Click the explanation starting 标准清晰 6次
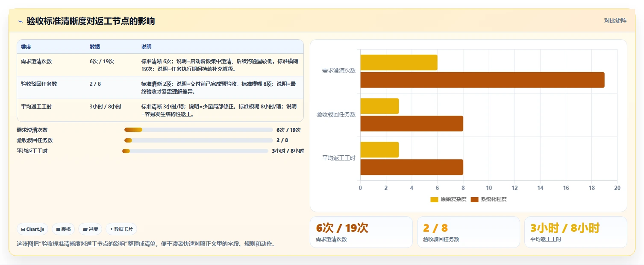This screenshot has height=265, width=644. 220,65
